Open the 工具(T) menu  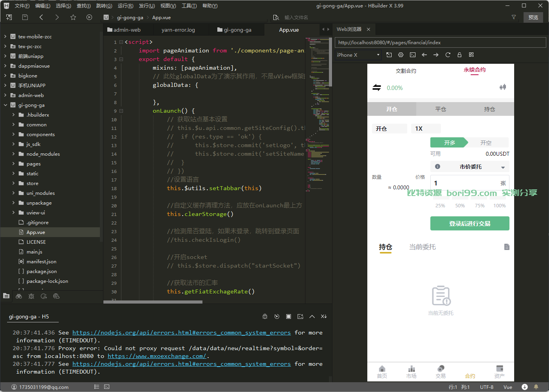(x=189, y=6)
